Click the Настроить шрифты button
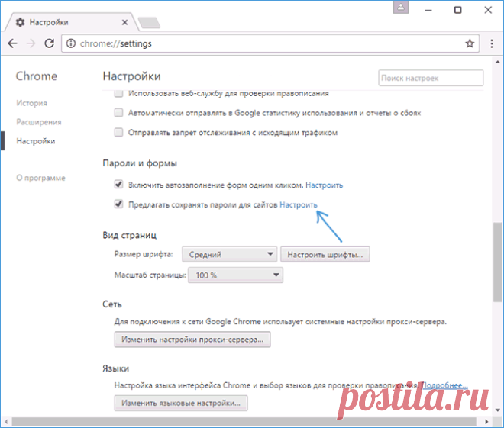This screenshot has width=504, height=428. click(325, 254)
